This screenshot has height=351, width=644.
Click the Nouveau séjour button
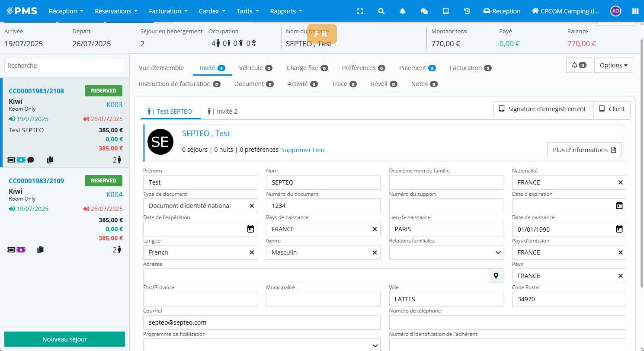(64, 339)
